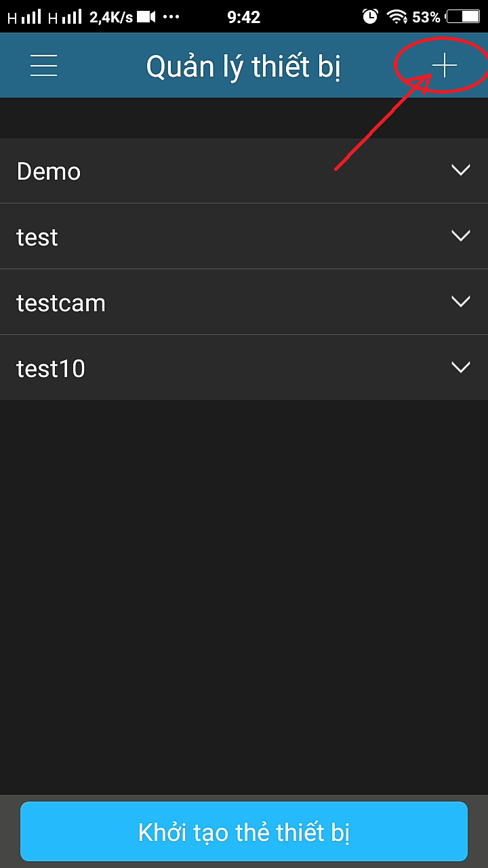Tap the alarm clock status icon
The width and height of the screenshot is (488, 868).
point(370,17)
